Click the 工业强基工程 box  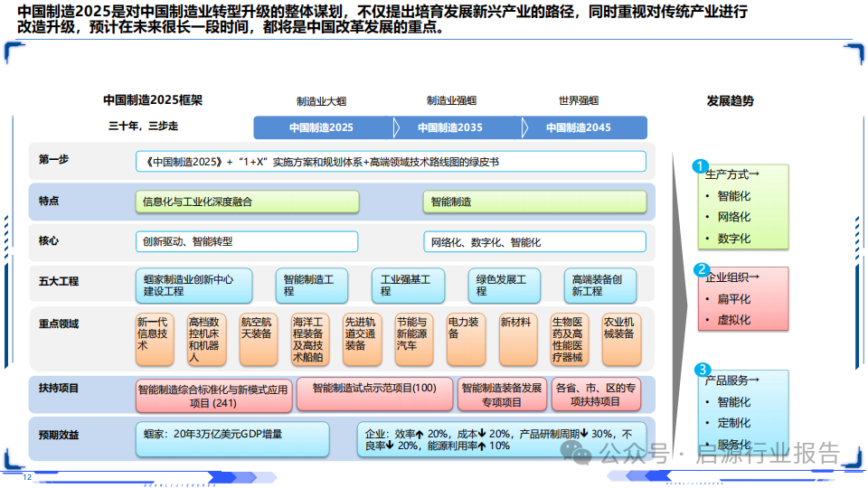click(409, 286)
